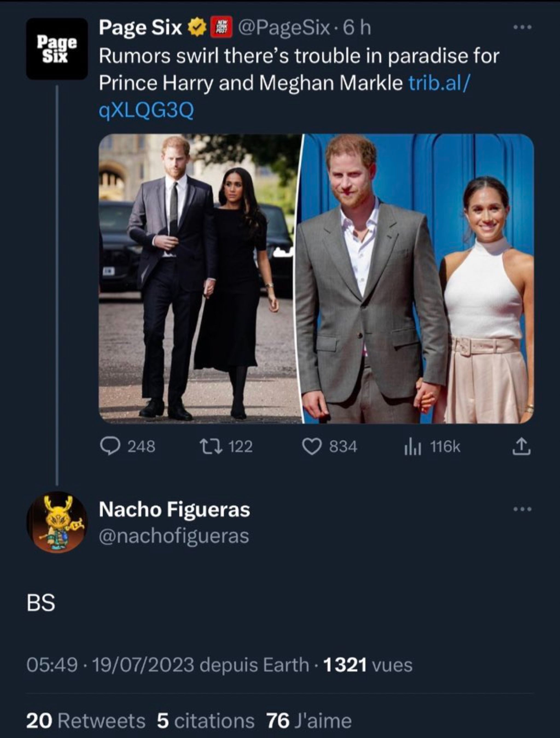Like the Page Six tweet
Screen dimensions: 560x738
tap(311, 447)
